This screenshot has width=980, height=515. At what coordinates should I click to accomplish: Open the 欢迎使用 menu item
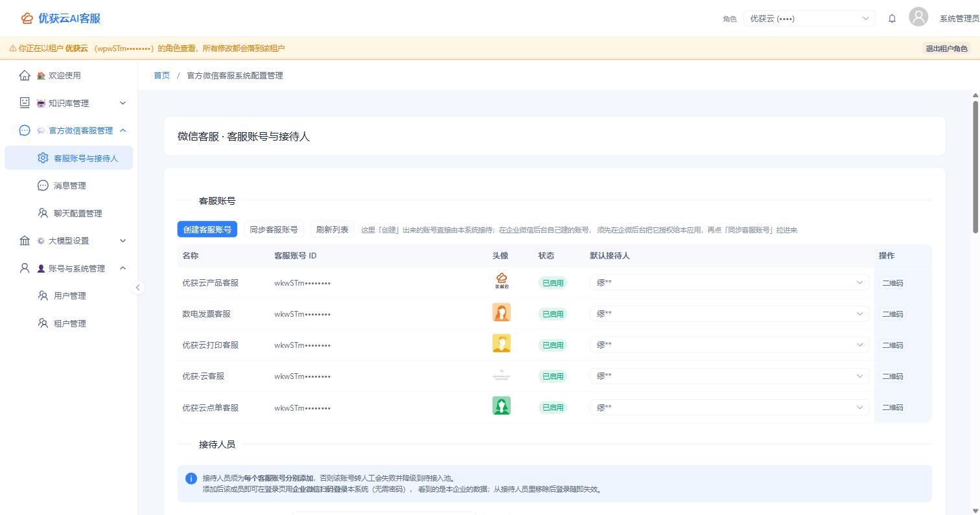tap(69, 75)
